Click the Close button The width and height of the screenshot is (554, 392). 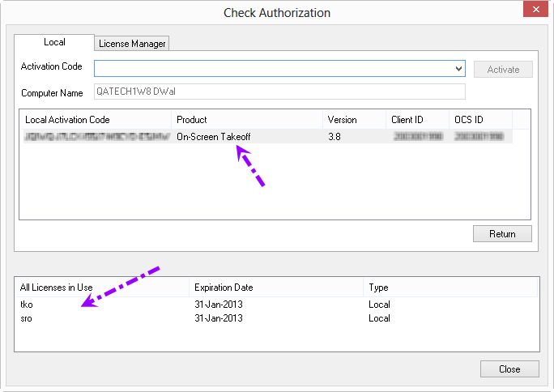(x=509, y=369)
